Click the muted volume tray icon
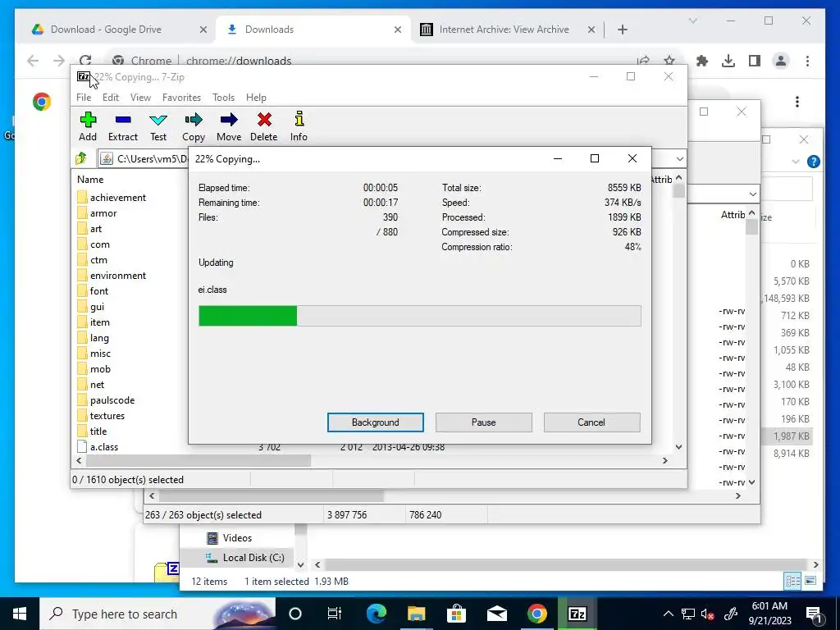 (707, 614)
